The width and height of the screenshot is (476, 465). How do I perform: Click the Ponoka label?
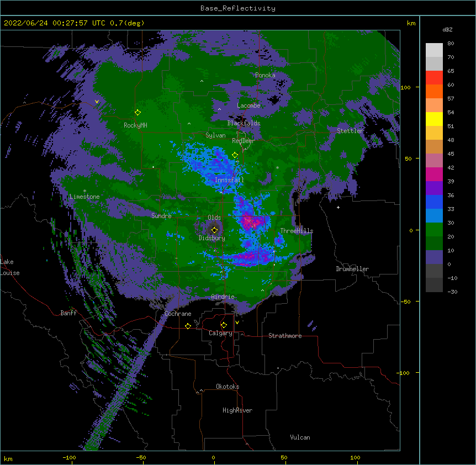point(265,75)
